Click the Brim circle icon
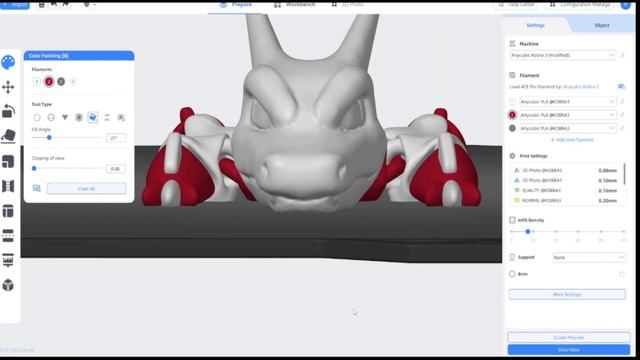Viewport: 640px width, 360px height. click(512, 274)
